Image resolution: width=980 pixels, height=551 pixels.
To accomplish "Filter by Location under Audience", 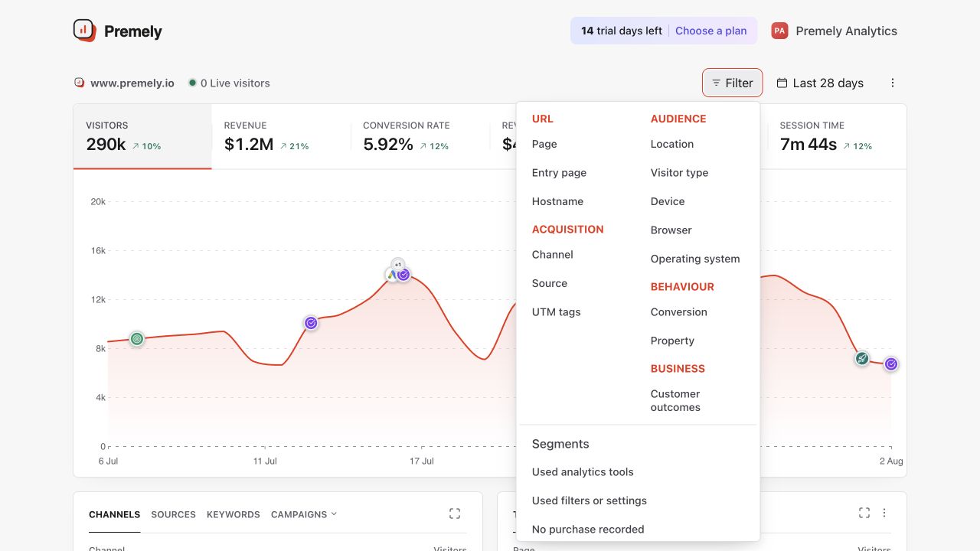I will coord(672,144).
